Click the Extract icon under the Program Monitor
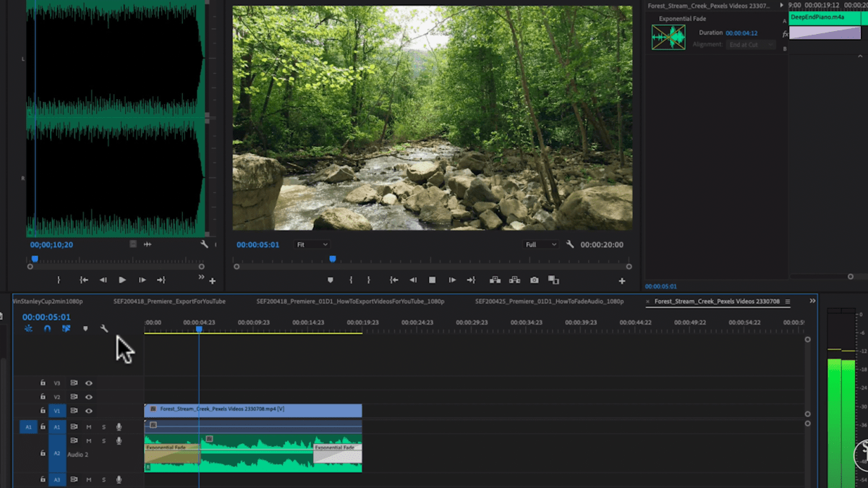Viewport: 868px width, 488px height. click(514, 280)
